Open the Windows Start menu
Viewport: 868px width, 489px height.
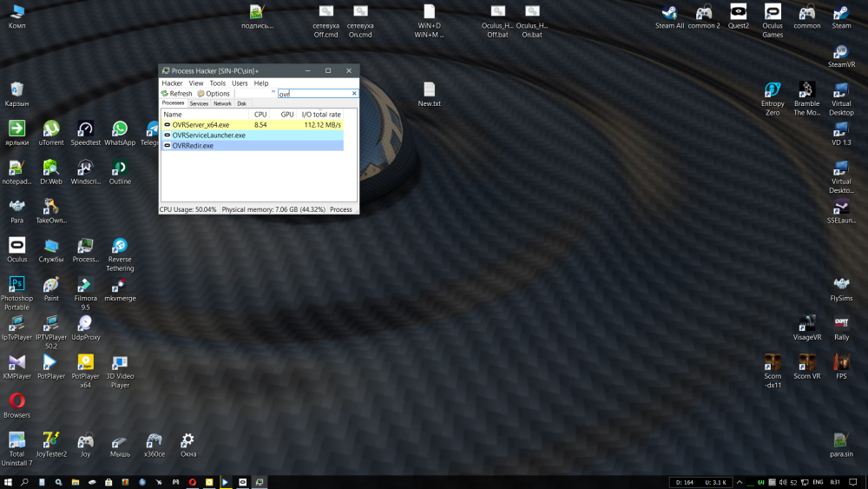pyautogui.click(x=8, y=482)
